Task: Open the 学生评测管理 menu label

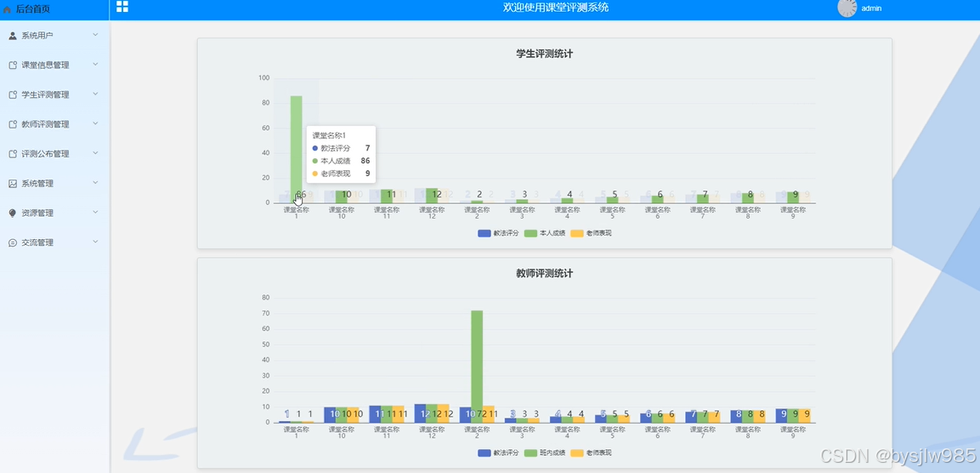Action: coord(45,95)
